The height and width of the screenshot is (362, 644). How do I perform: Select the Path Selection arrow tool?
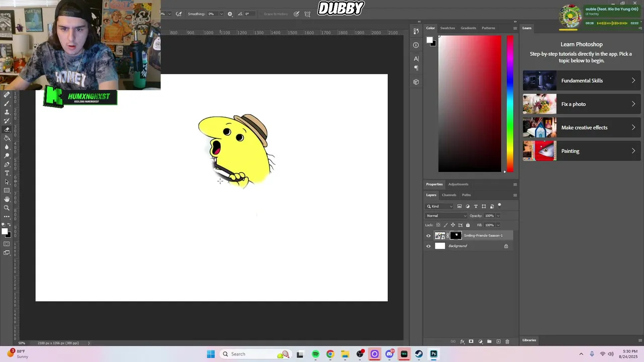click(7, 182)
